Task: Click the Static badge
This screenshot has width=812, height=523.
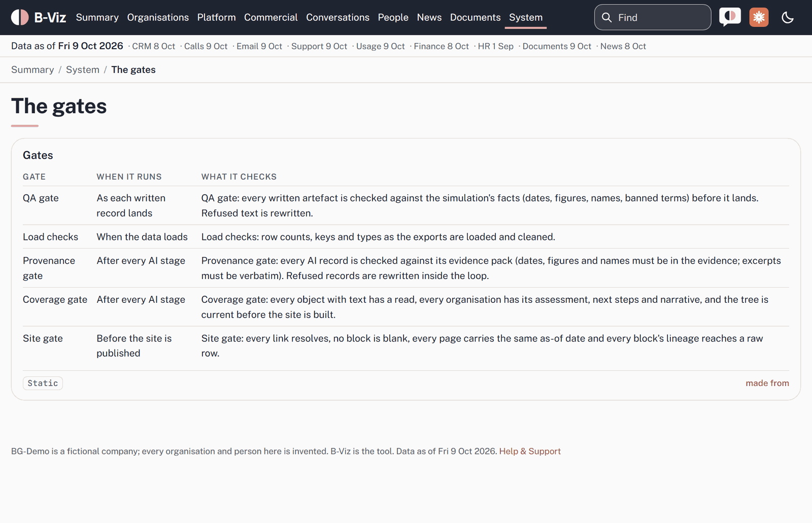Action: (43, 383)
